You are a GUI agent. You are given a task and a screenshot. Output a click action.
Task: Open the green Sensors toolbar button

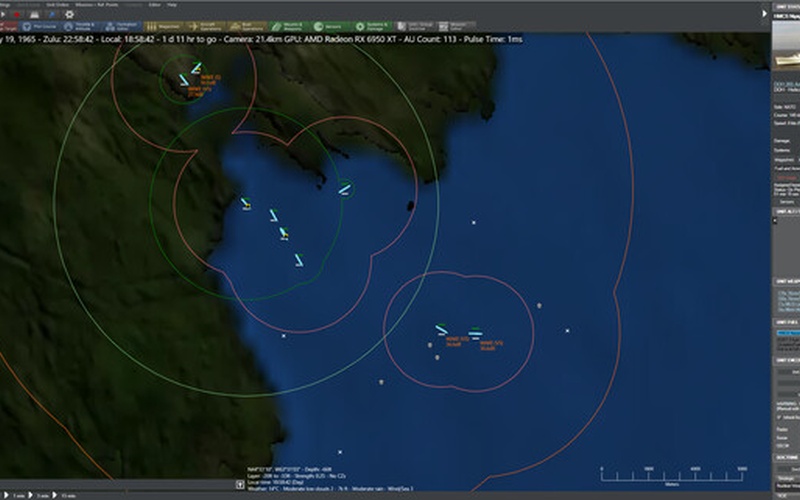(330, 26)
